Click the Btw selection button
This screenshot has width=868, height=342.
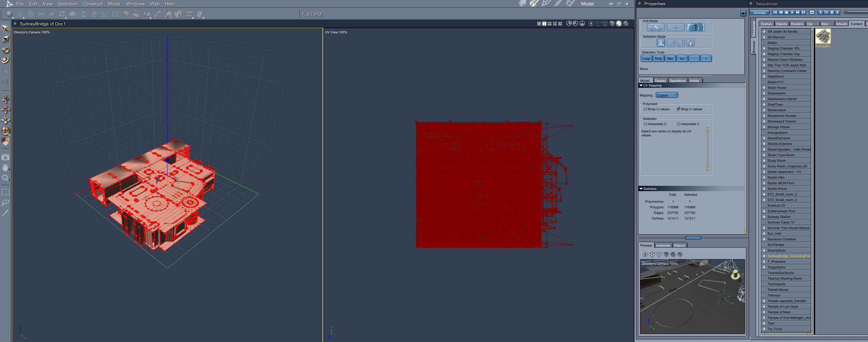[x=670, y=58]
